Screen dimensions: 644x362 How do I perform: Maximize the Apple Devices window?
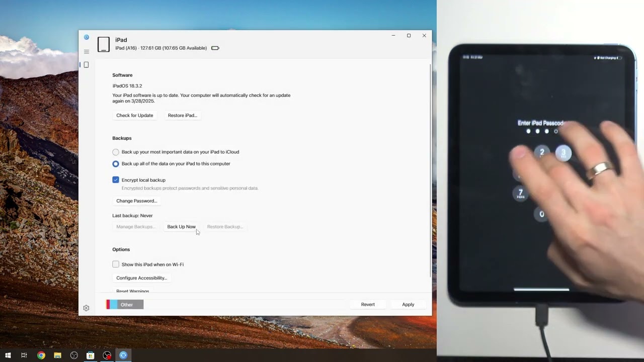(409, 36)
